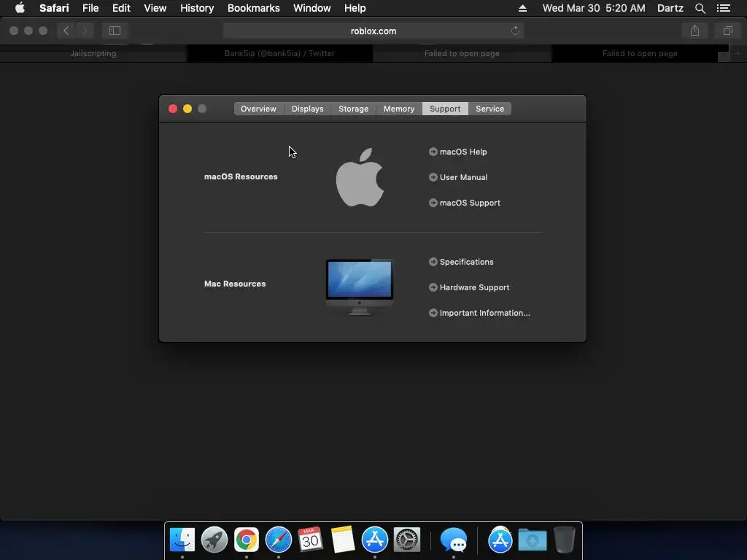
Task: Switch to the Storage tab
Action: pos(354,109)
